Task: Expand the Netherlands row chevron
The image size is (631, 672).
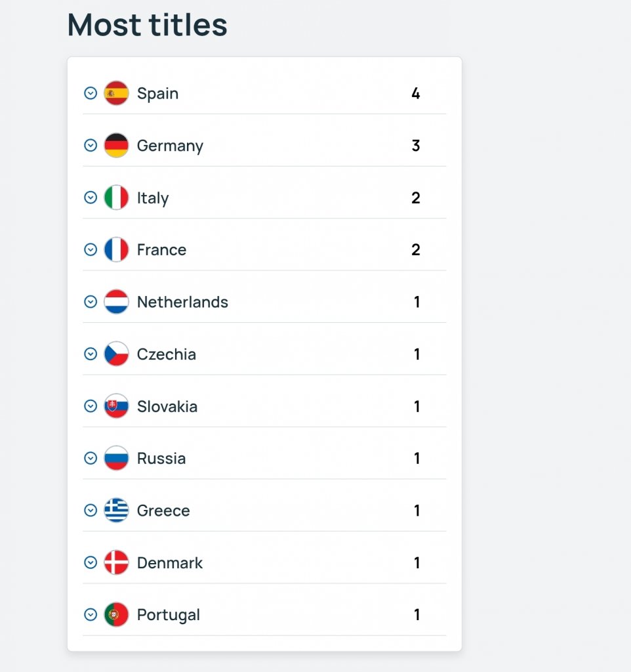Action: point(91,302)
